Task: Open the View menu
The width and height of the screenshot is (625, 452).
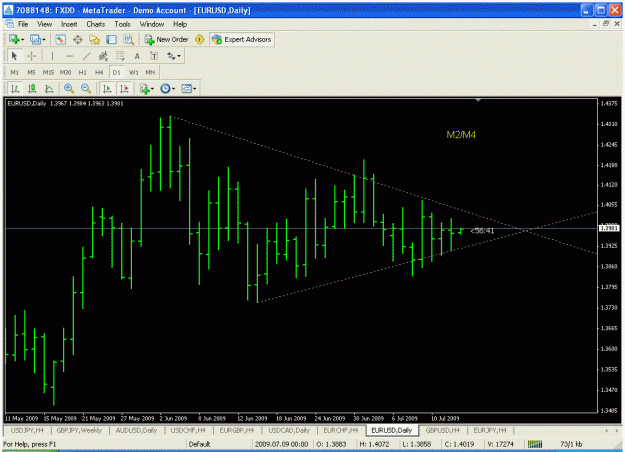Action: pos(44,24)
